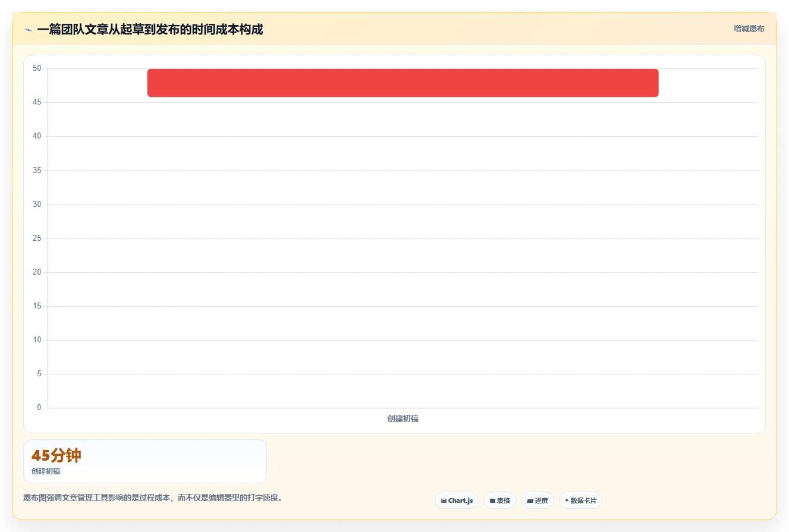Click the y-axis label 50

point(37,68)
